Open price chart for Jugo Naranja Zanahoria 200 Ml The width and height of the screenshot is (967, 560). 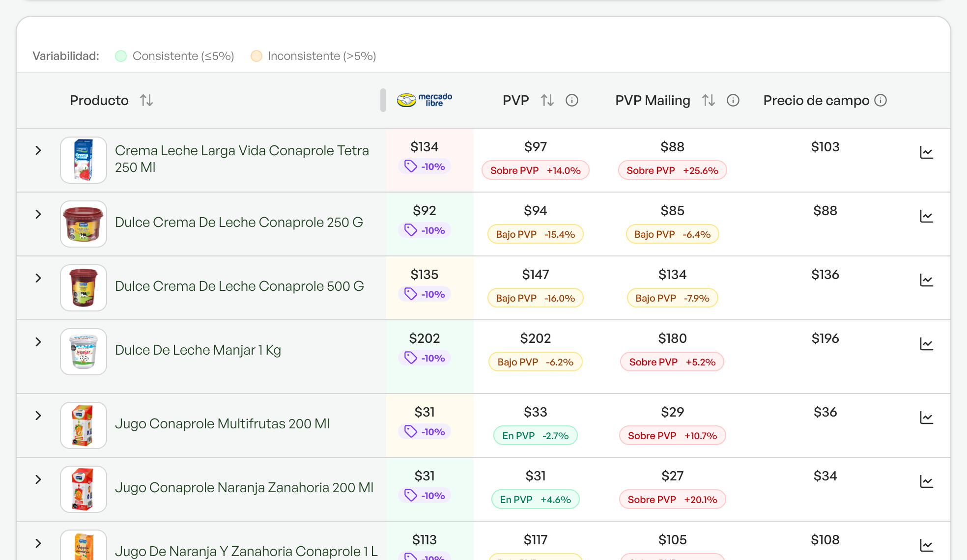click(x=926, y=481)
